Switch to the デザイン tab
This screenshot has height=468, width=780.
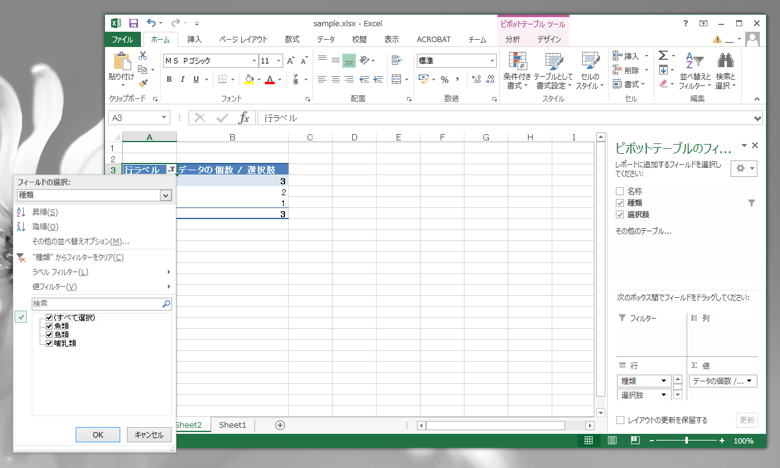[549, 39]
